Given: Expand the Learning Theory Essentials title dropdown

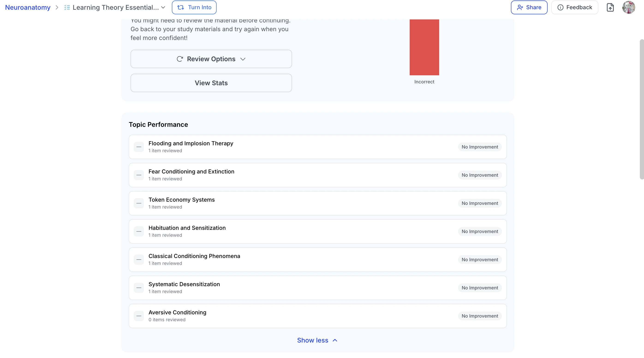Looking at the screenshot, I should (163, 8).
